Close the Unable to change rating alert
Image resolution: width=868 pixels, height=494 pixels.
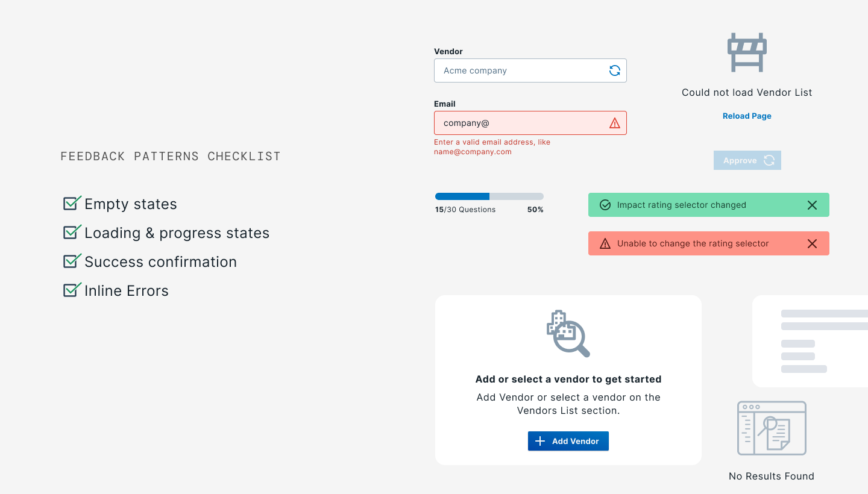(812, 243)
